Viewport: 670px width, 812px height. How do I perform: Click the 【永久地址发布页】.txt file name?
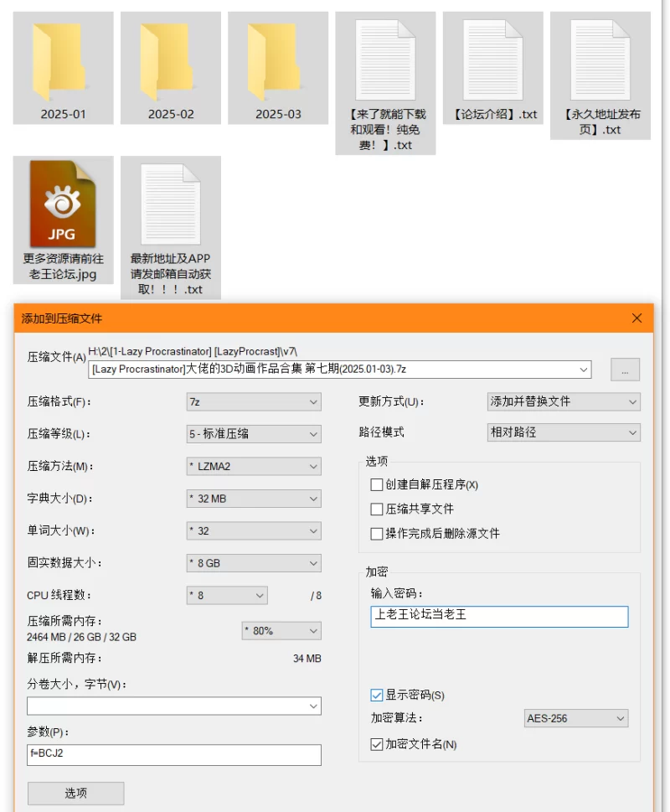(x=600, y=122)
